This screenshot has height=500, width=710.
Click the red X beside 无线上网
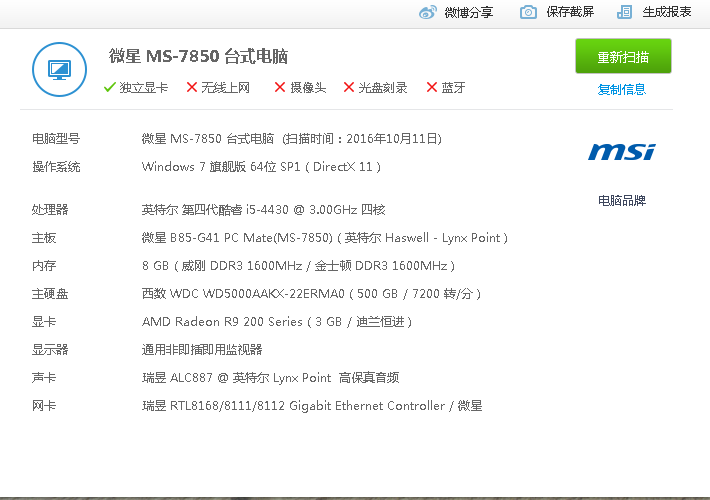pos(192,87)
